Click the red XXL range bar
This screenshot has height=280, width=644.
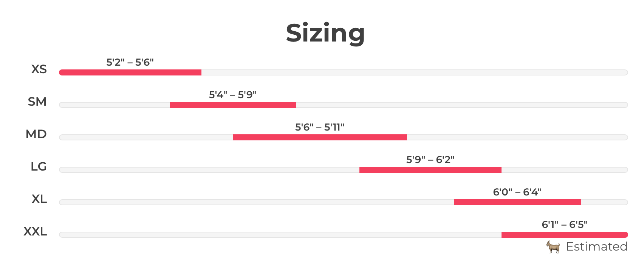pos(564,235)
